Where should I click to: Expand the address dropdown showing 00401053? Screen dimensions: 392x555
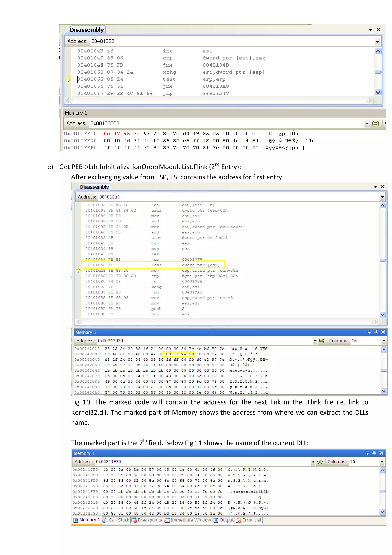[377, 42]
